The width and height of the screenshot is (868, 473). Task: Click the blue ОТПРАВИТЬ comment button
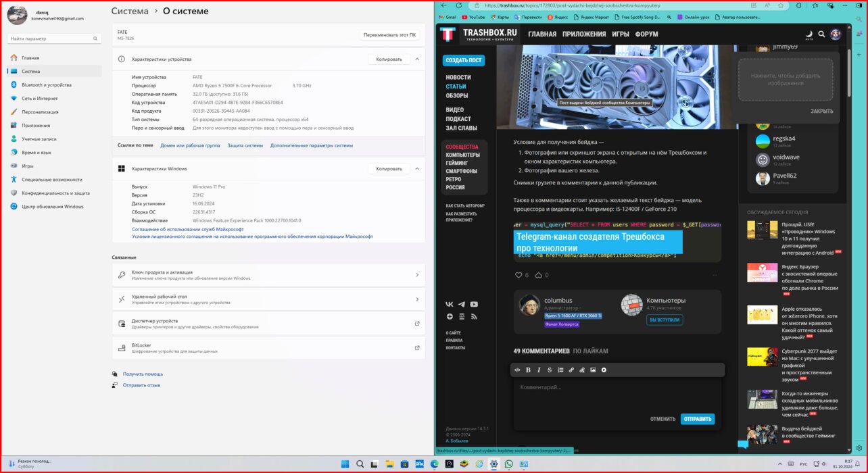coord(697,419)
